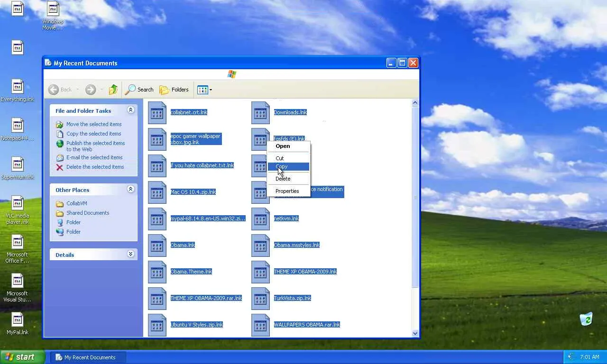Click the system tray notification icon
The width and height of the screenshot is (607, 364).
coord(571,357)
